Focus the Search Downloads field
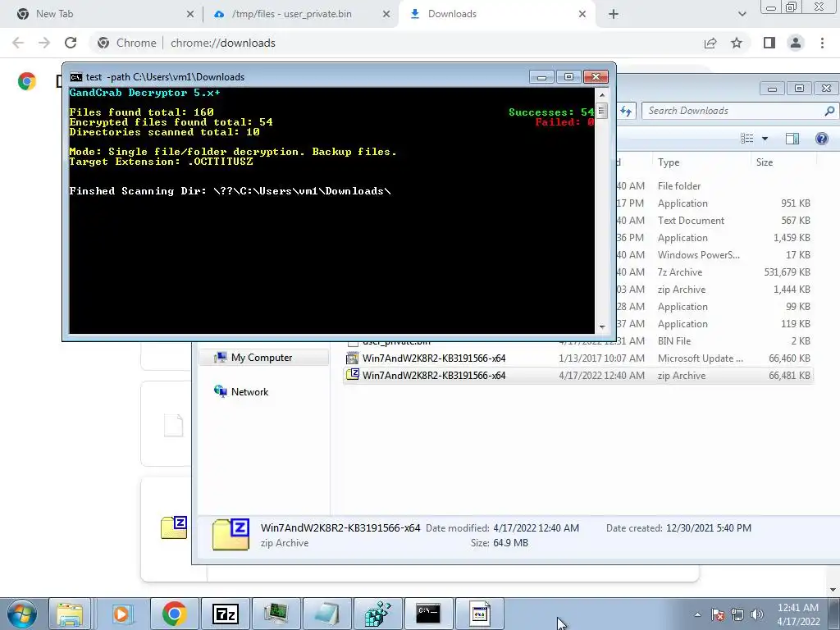 click(734, 111)
